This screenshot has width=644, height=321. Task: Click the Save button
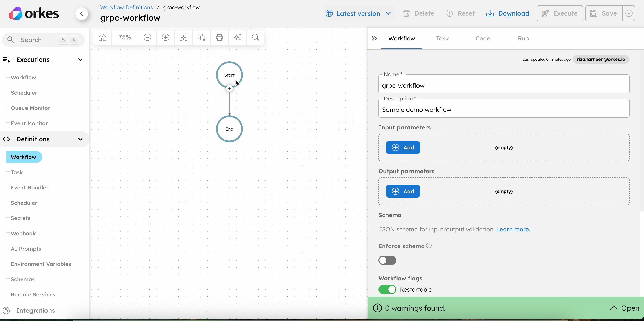coord(604,13)
